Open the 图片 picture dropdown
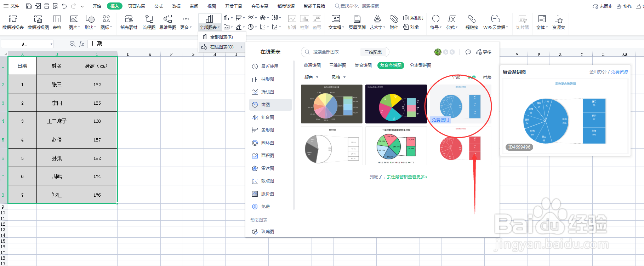 [x=74, y=27]
